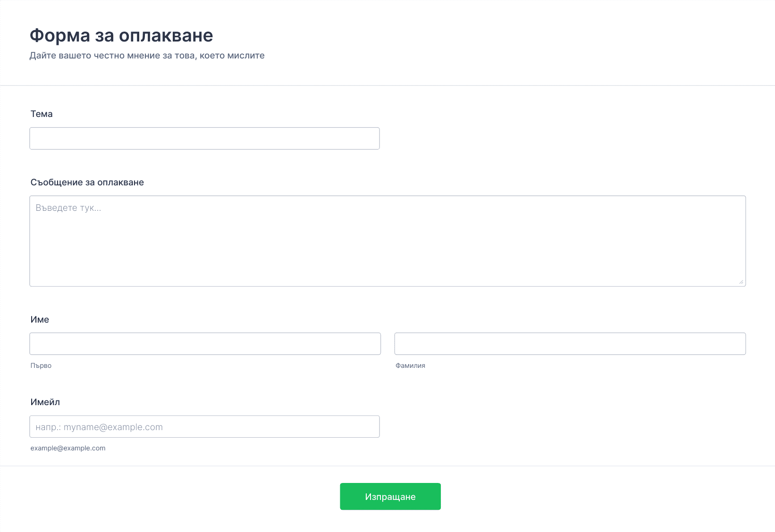Click the Тема input field

pos(204,138)
